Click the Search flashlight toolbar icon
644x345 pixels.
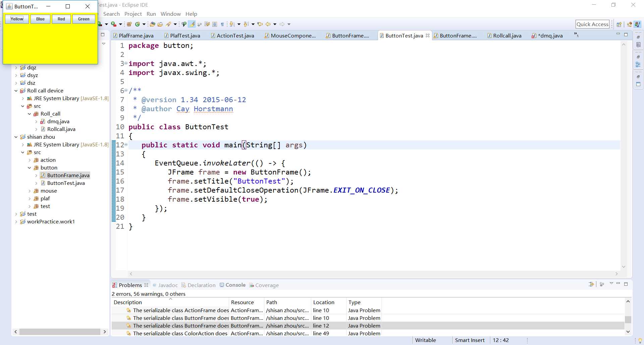tap(169, 24)
